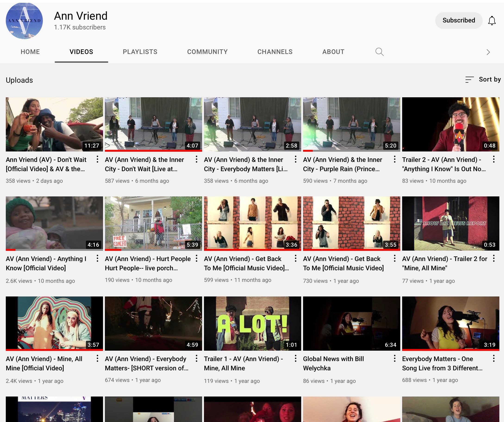Play the 4:59 Everybody Matters SHORT thumbnail
This screenshot has height=422, width=504.
click(153, 324)
